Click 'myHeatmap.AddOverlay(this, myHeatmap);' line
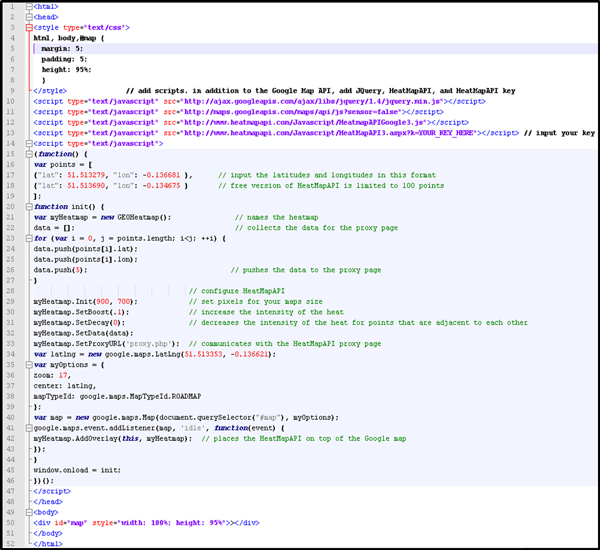Viewport: 600px width, 550px height. 113,438
